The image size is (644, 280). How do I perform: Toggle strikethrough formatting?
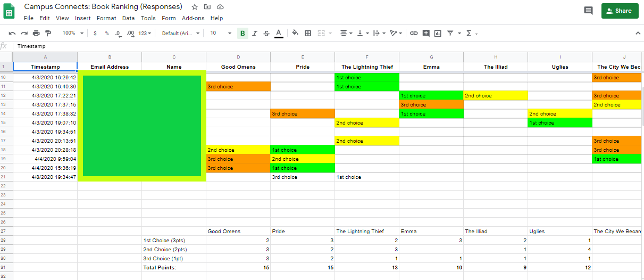[x=266, y=33]
